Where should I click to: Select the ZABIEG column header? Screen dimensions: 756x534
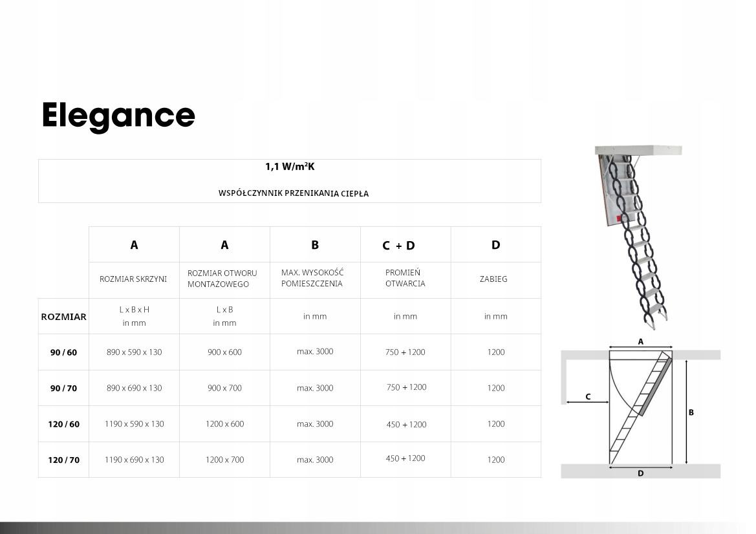point(495,279)
